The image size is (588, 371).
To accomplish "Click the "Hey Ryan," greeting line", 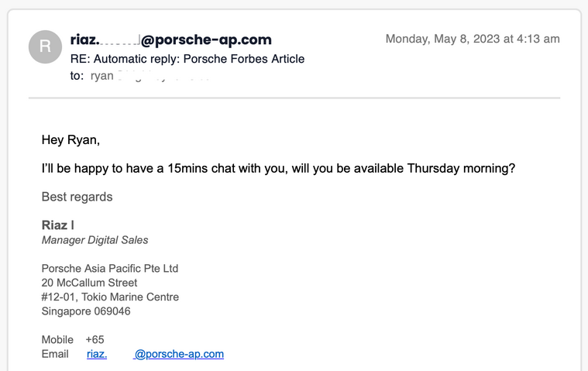I will (x=70, y=140).
